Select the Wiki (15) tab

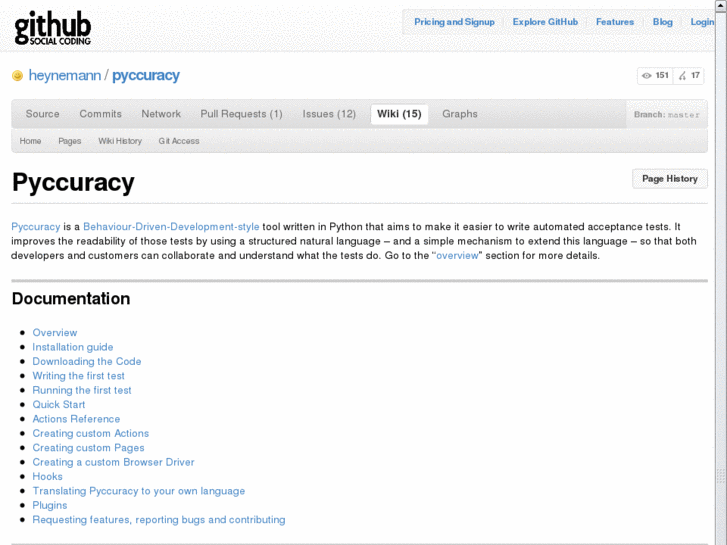pyautogui.click(x=399, y=114)
